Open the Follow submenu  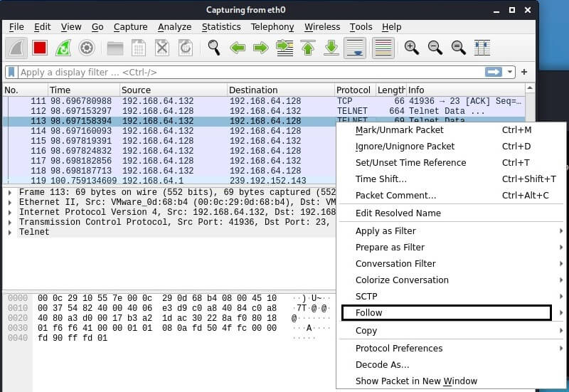pyautogui.click(x=447, y=312)
